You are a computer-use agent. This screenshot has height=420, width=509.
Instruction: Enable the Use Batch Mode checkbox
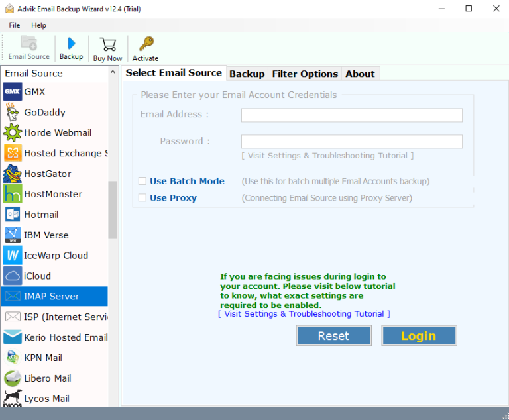[x=142, y=181]
